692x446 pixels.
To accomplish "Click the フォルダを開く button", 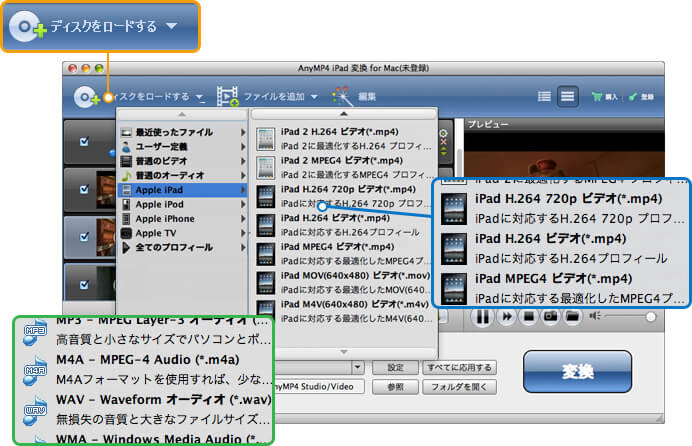I will click(459, 387).
